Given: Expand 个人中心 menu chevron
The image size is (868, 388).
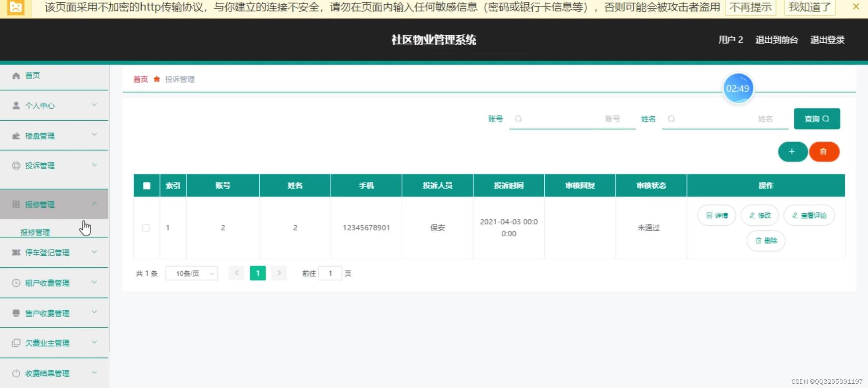Looking at the screenshot, I should pos(94,105).
